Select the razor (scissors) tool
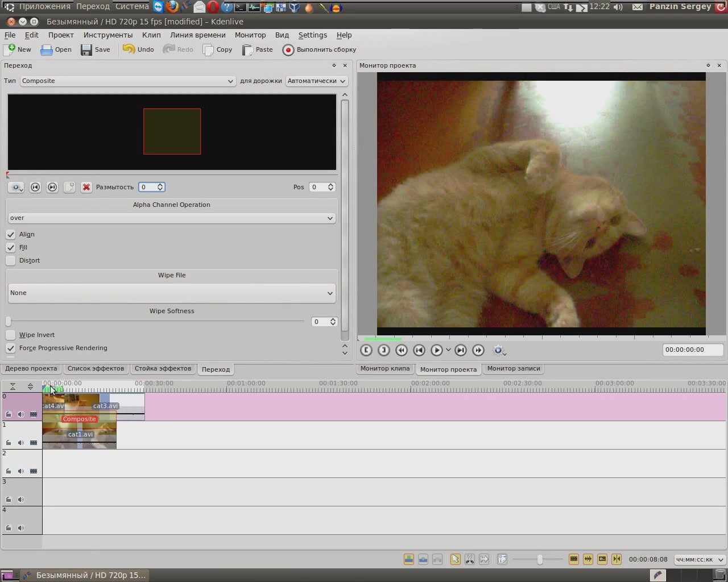Viewport: 728px width, 582px height. click(x=470, y=559)
